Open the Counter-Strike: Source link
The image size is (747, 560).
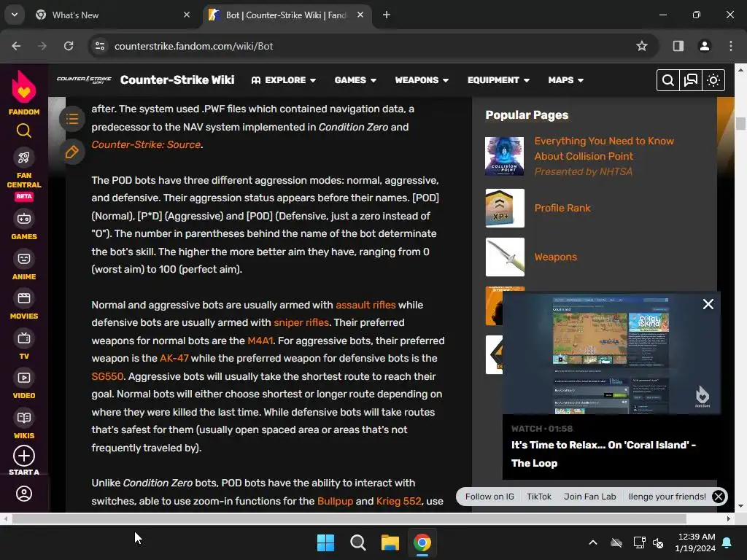[146, 144]
